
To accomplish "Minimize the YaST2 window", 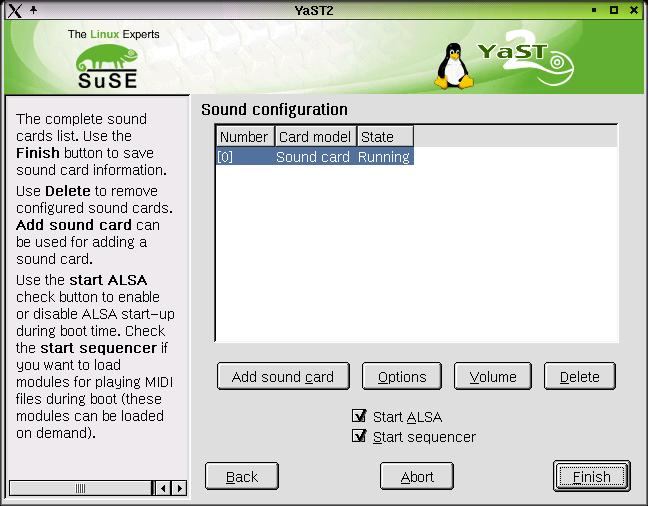I will tap(598, 10).
